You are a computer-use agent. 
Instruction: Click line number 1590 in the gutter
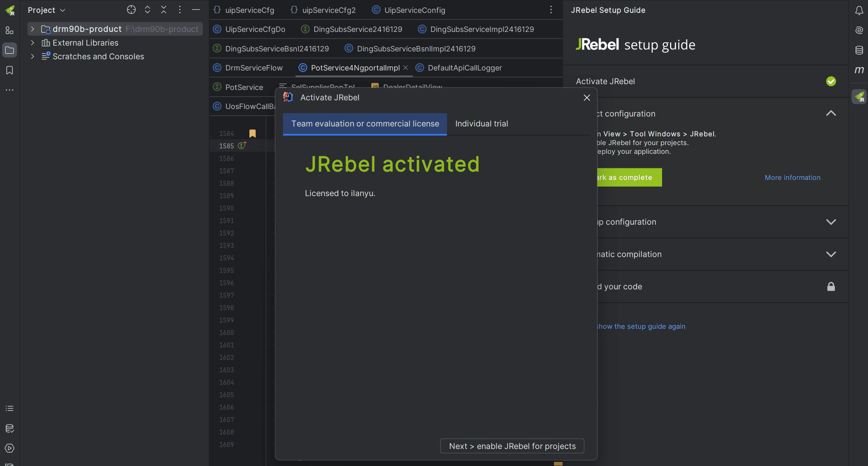tap(227, 208)
